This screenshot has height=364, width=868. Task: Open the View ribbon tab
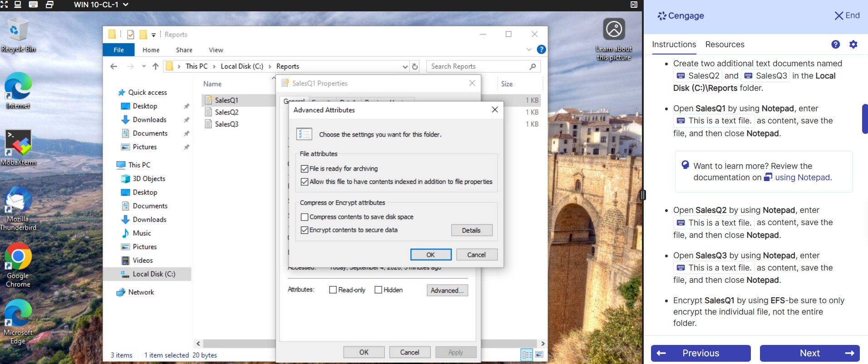pos(216,50)
